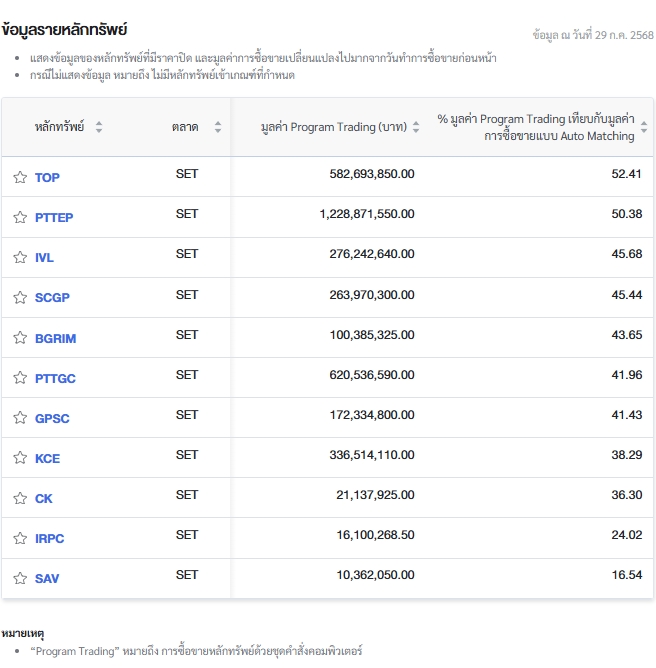The image size is (656, 668).
Task: Click the หลักทรัพย์ column header
Action: 59,127
